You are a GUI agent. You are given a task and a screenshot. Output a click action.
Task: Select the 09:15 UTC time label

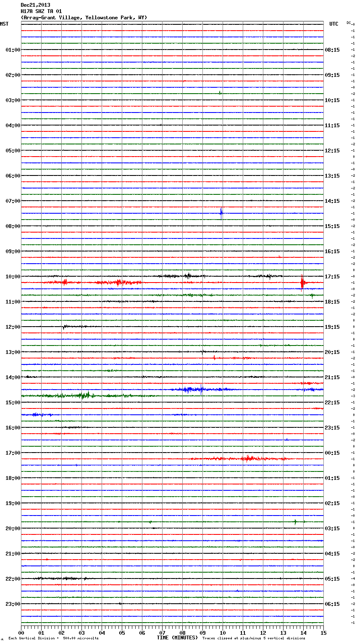point(332,75)
